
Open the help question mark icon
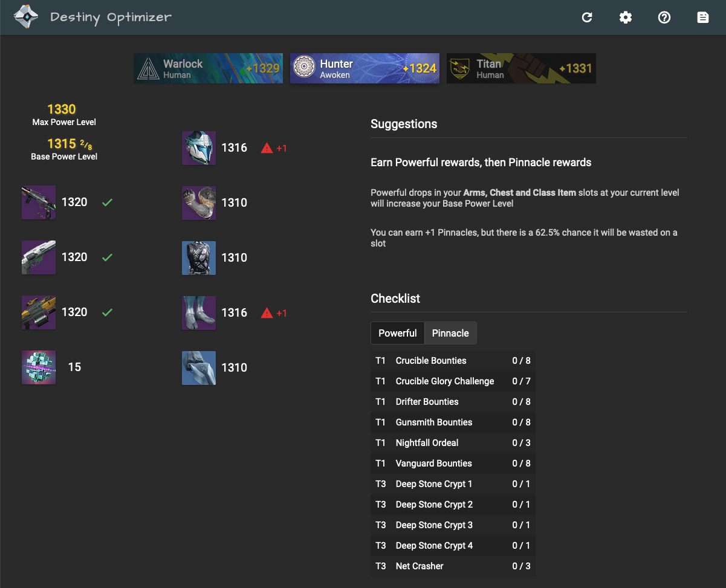click(x=664, y=18)
